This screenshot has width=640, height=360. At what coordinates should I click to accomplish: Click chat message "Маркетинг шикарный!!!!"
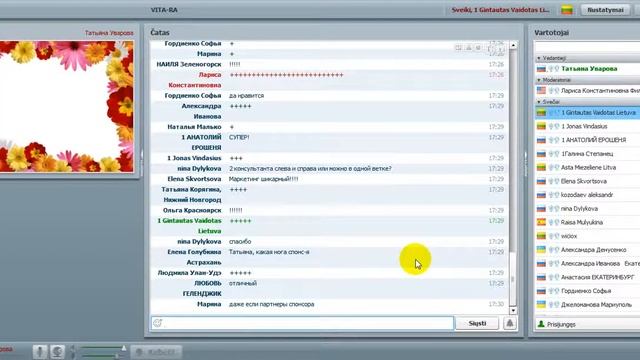[x=263, y=179]
